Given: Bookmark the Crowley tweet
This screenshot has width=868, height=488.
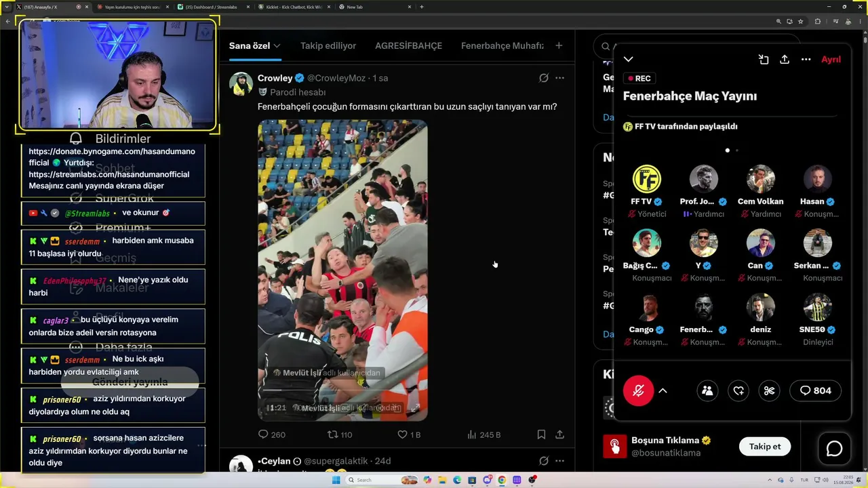Looking at the screenshot, I should [541, 434].
